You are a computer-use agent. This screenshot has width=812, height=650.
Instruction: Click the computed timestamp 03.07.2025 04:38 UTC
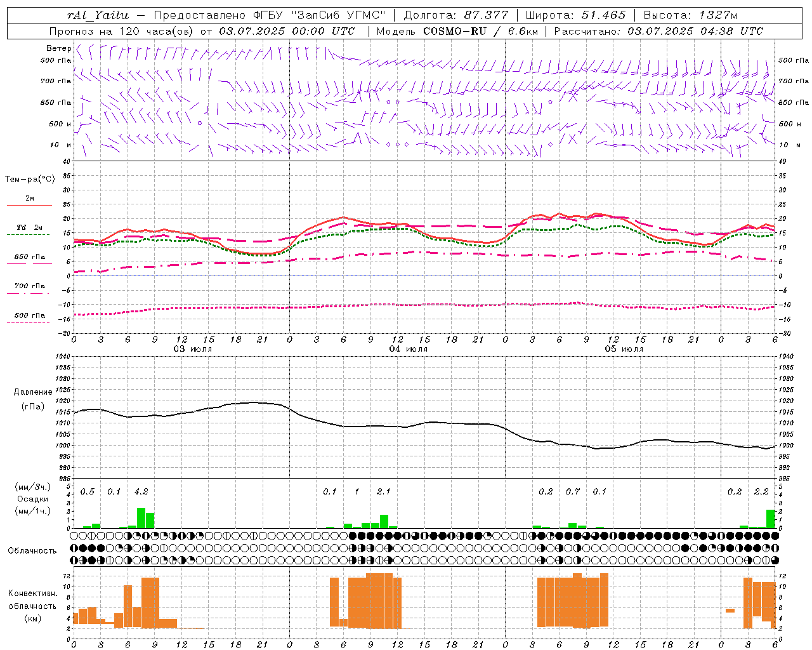[x=695, y=31]
